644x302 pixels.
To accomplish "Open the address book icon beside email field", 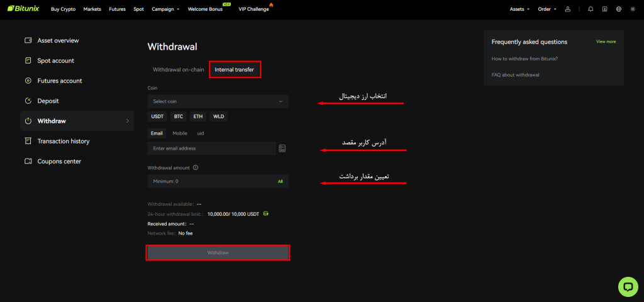I will pyautogui.click(x=282, y=148).
